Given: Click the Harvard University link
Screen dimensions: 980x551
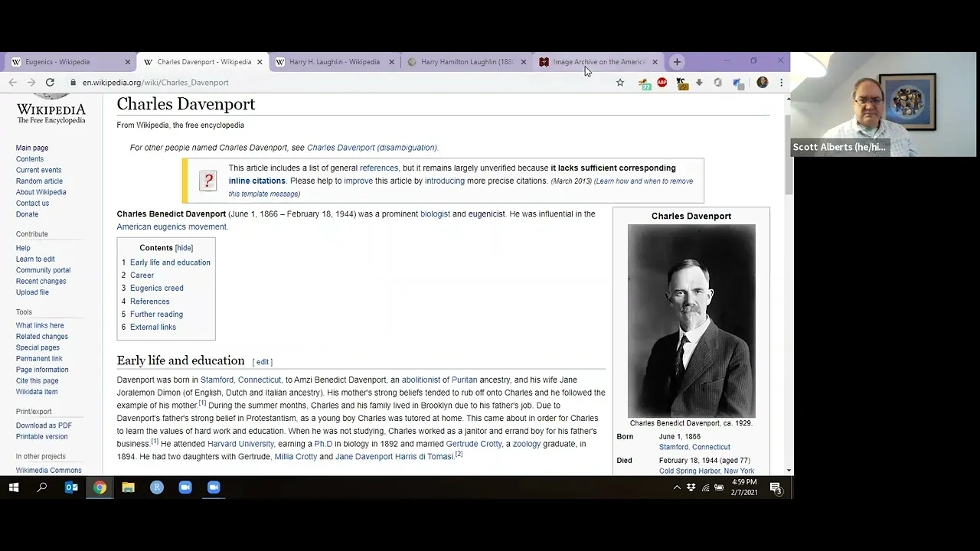Looking at the screenshot, I should [240, 444].
